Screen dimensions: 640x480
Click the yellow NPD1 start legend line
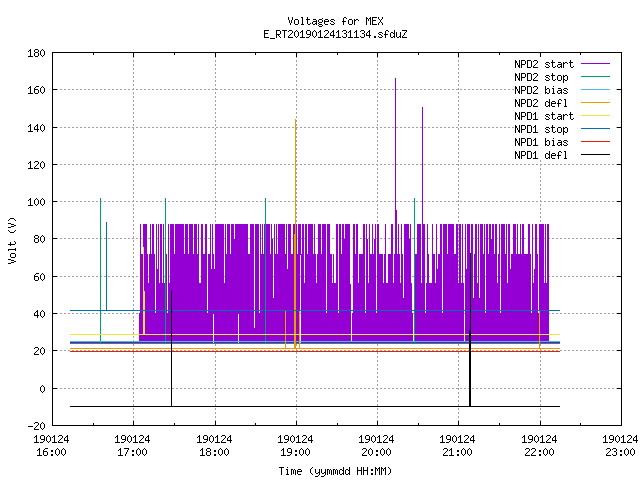[x=595, y=116]
